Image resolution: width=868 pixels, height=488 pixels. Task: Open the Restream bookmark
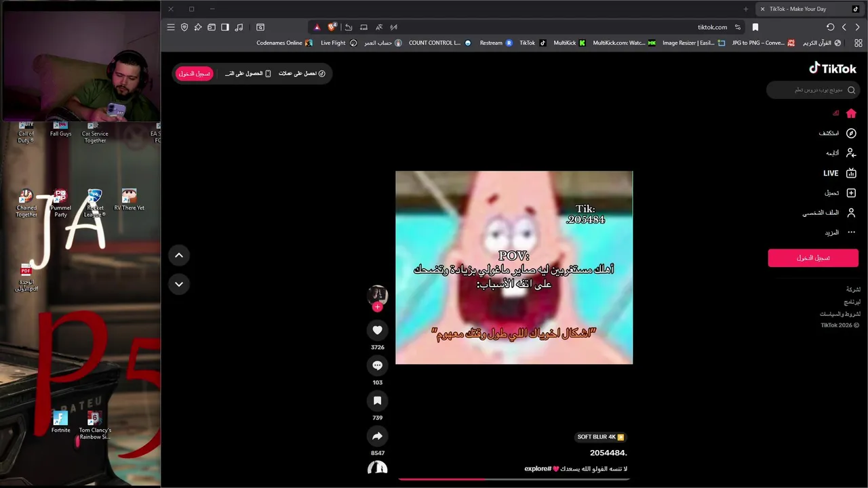pos(496,43)
